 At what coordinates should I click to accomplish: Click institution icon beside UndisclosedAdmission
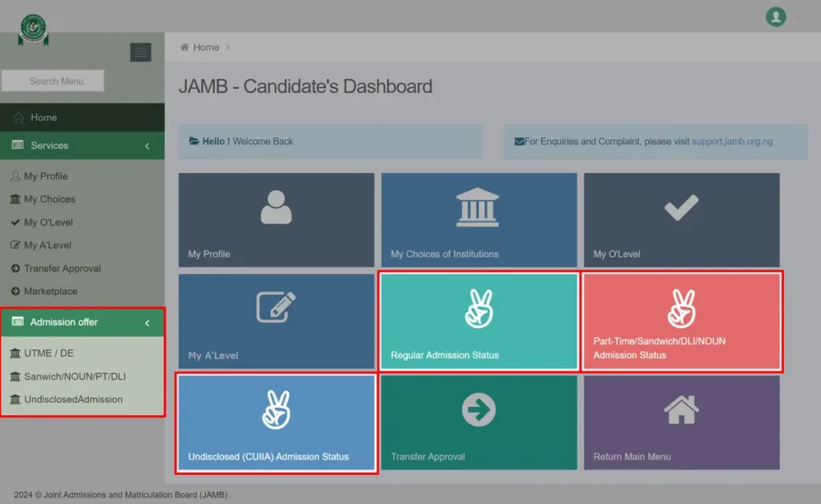coord(15,399)
